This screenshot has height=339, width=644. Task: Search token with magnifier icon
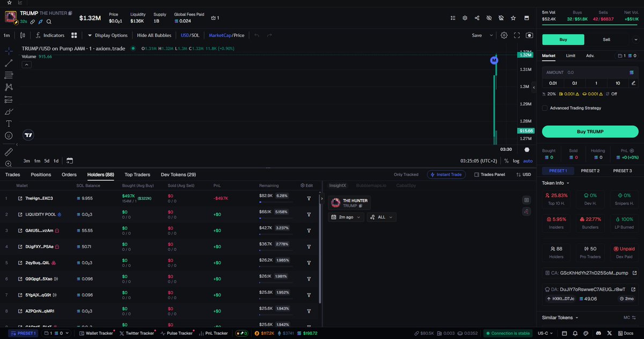(x=49, y=22)
